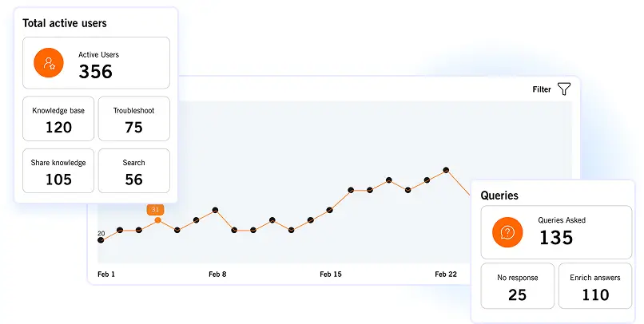Image resolution: width=644 pixels, height=324 pixels.
Task: Open the Troubleshoot 75 card
Action: pyautogui.click(x=134, y=119)
